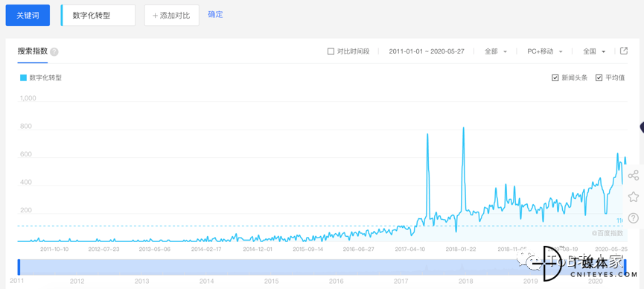Image resolution: width=644 pixels, height=289 pixels.
Task: Click the 2015 position on timeline range bar
Action: [271, 267]
